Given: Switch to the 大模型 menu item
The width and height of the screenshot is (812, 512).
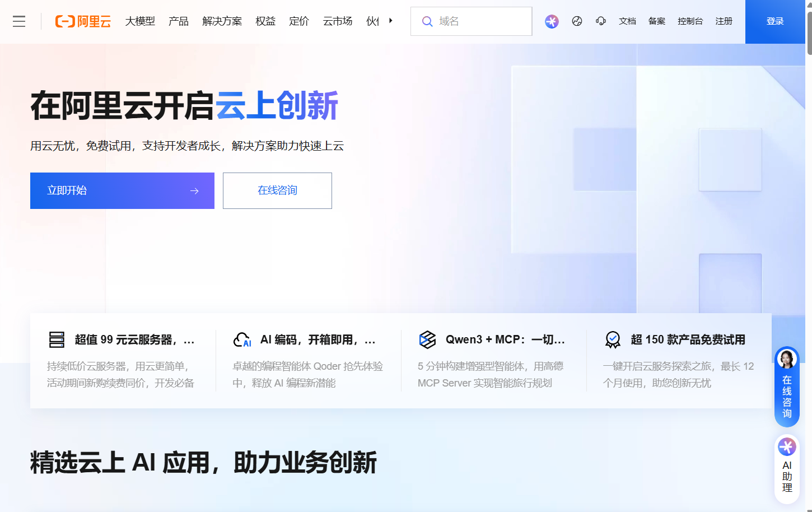Looking at the screenshot, I should (140, 21).
